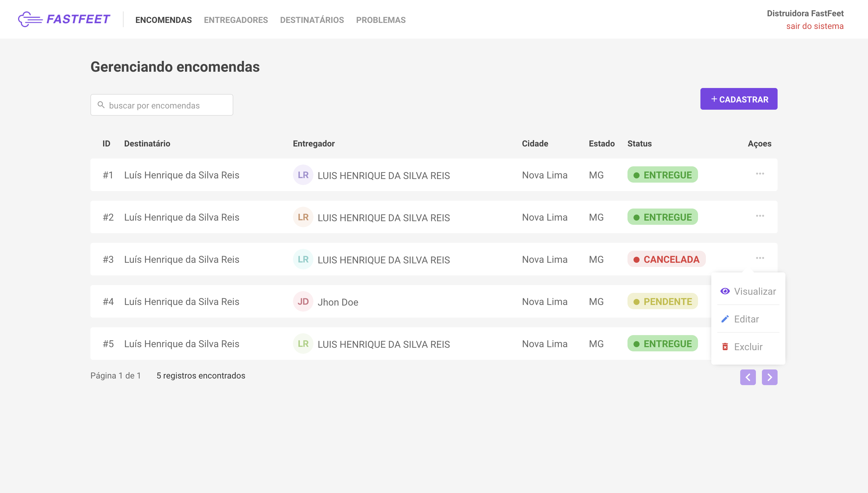The image size is (868, 493).
Task: Click the LR avatar in order #1
Action: coord(303,175)
